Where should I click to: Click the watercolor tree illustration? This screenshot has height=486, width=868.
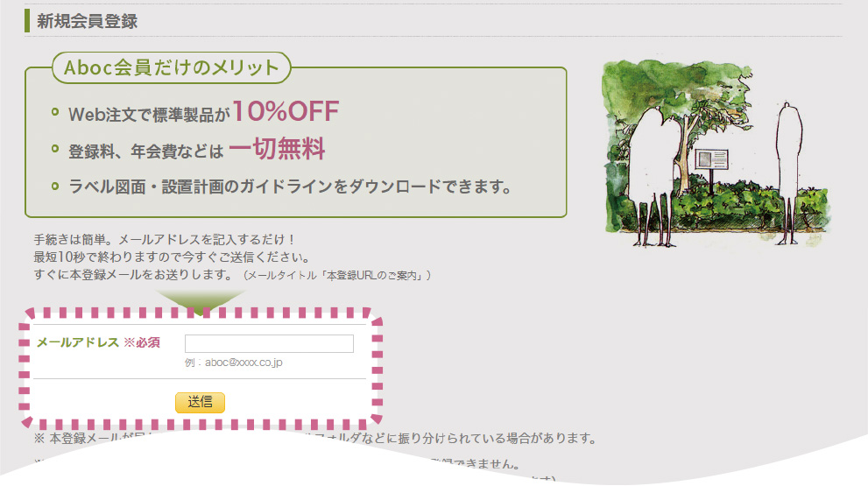(x=714, y=149)
